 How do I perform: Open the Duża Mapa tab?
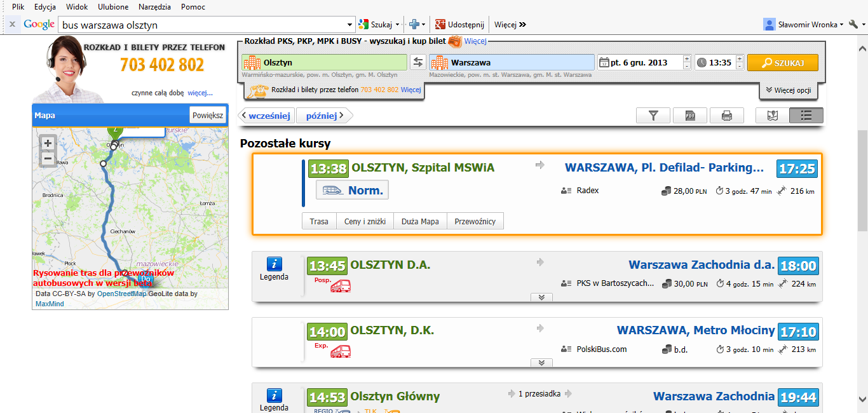pos(420,221)
